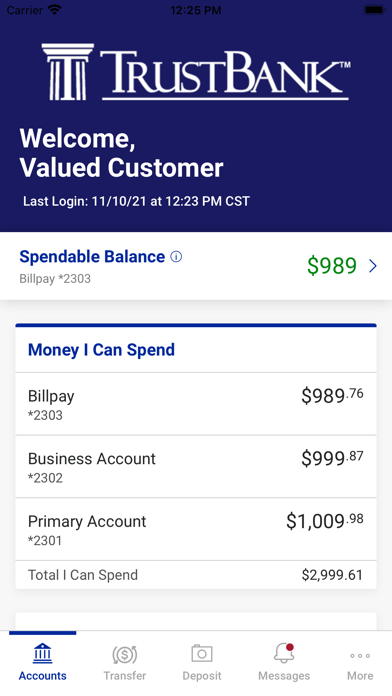Tap the Money I Can Spend header
392x696 pixels.
pyautogui.click(x=101, y=350)
